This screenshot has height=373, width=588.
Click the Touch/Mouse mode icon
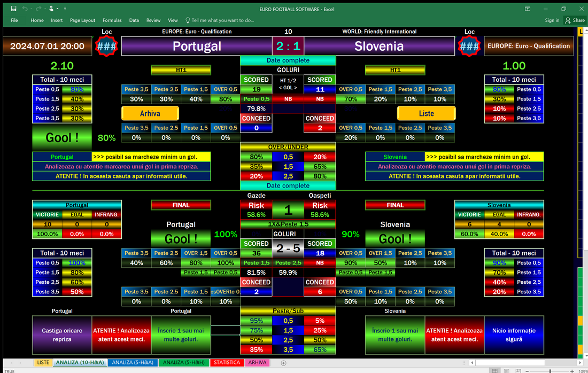52,9
